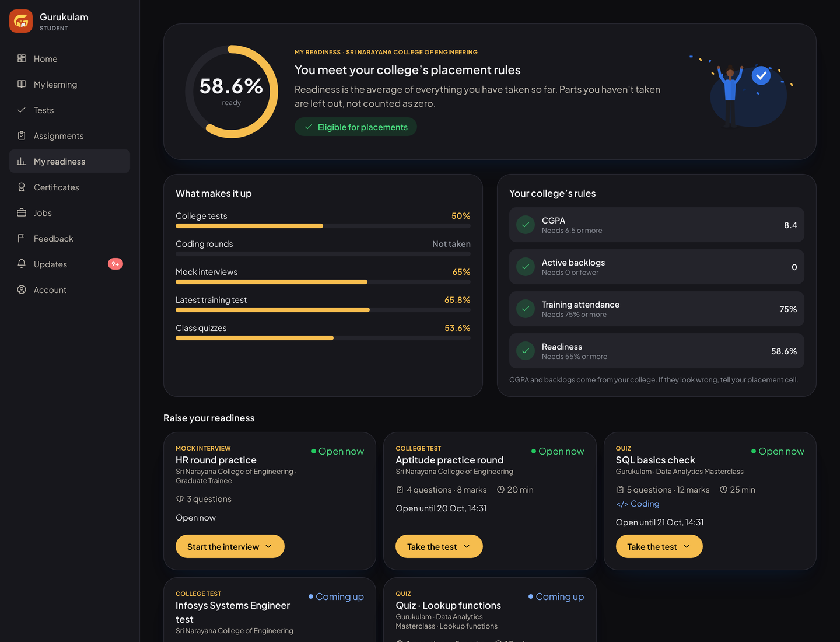Image resolution: width=840 pixels, height=642 pixels.
Task: Click the Coding rounds Not taken value
Action: [x=452, y=244]
